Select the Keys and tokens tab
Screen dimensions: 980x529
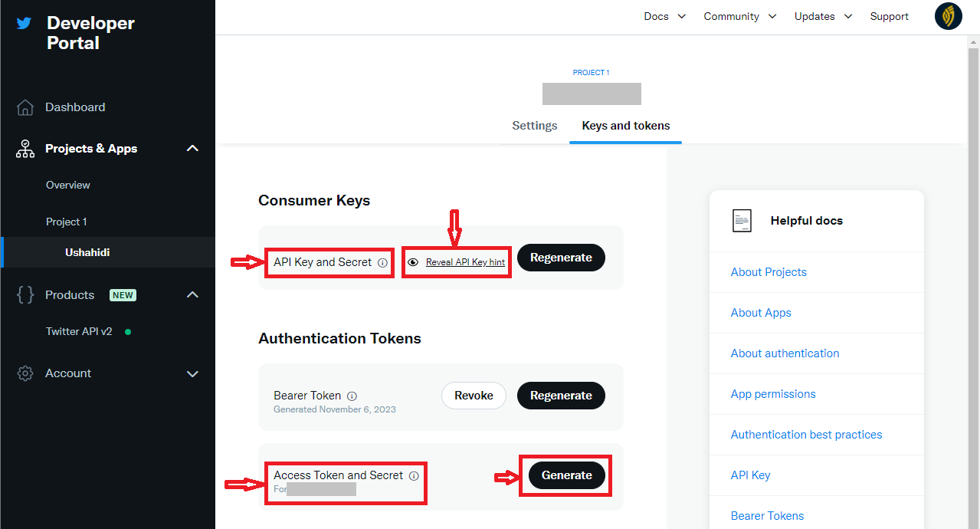tap(625, 126)
